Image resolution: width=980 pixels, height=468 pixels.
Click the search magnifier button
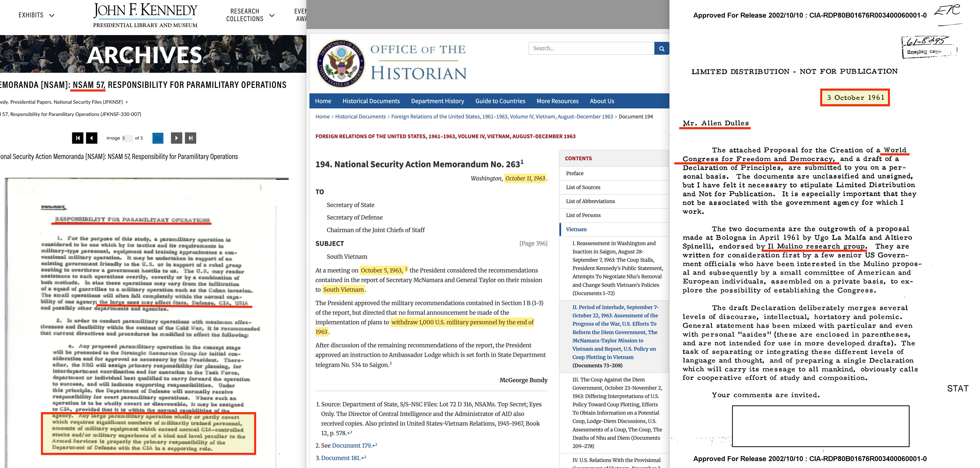662,48
